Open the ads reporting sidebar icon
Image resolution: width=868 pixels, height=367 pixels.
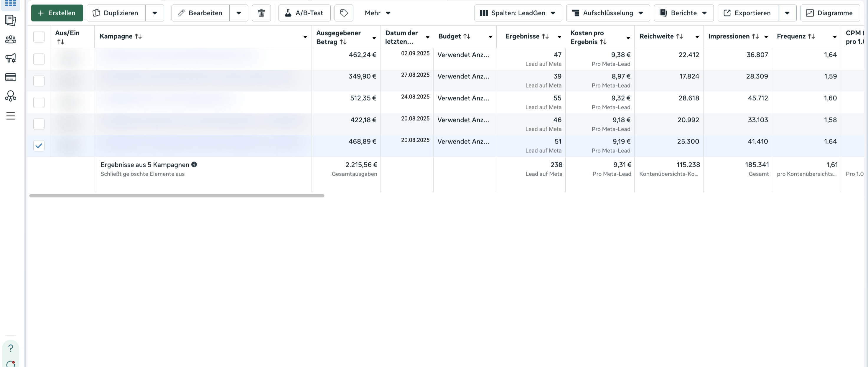pyautogui.click(x=10, y=21)
